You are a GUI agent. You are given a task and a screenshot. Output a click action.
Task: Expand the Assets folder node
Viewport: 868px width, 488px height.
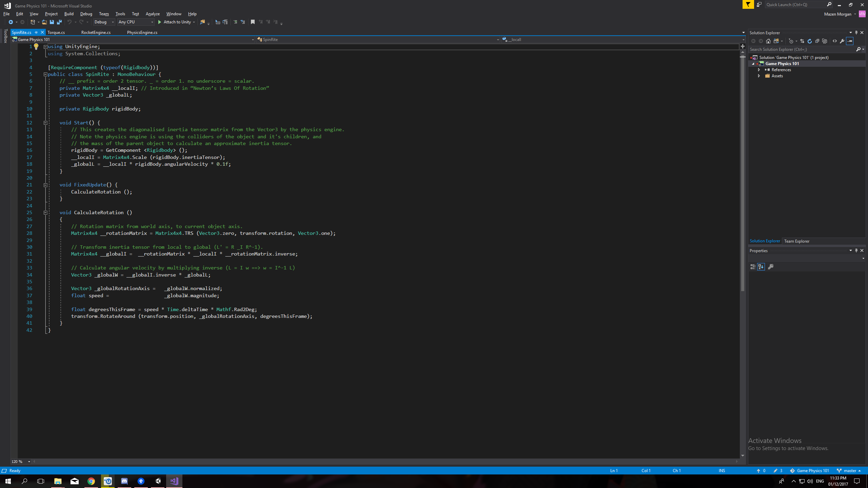(x=759, y=76)
